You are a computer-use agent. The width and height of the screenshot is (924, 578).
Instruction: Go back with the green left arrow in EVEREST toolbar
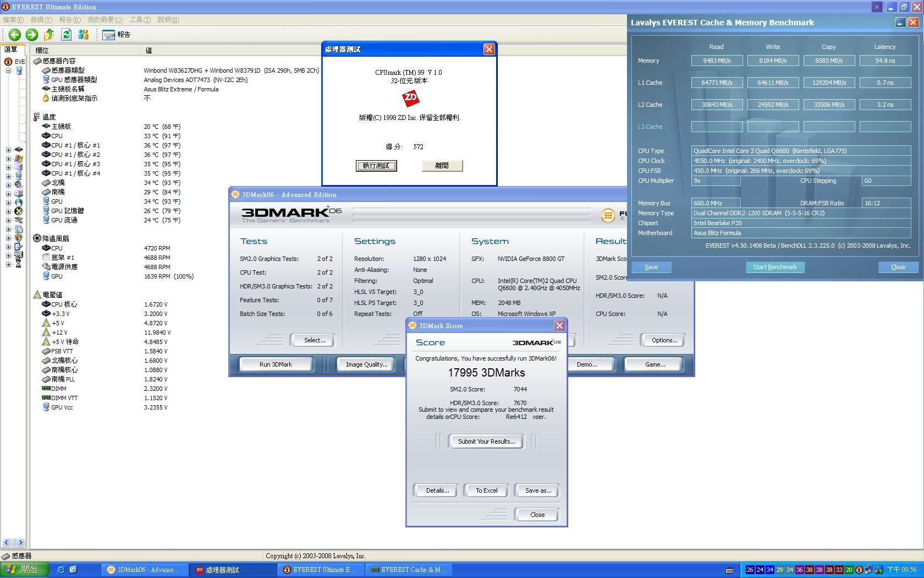pyautogui.click(x=15, y=35)
